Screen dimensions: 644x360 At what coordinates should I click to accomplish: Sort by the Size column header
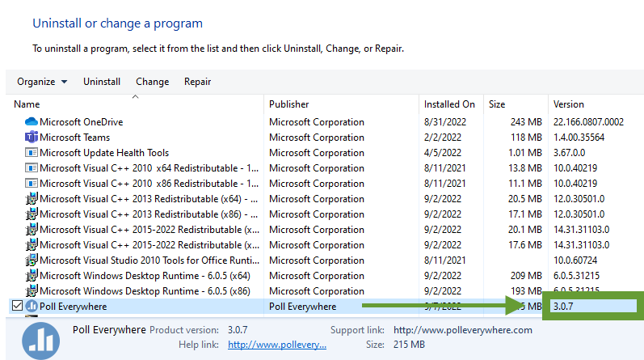pos(497,104)
